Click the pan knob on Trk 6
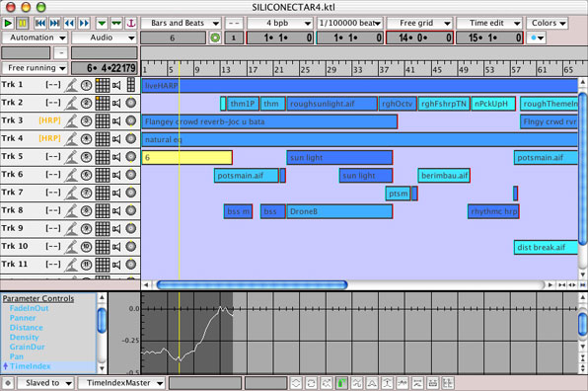The height and width of the screenshot is (391, 588). (131, 175)
